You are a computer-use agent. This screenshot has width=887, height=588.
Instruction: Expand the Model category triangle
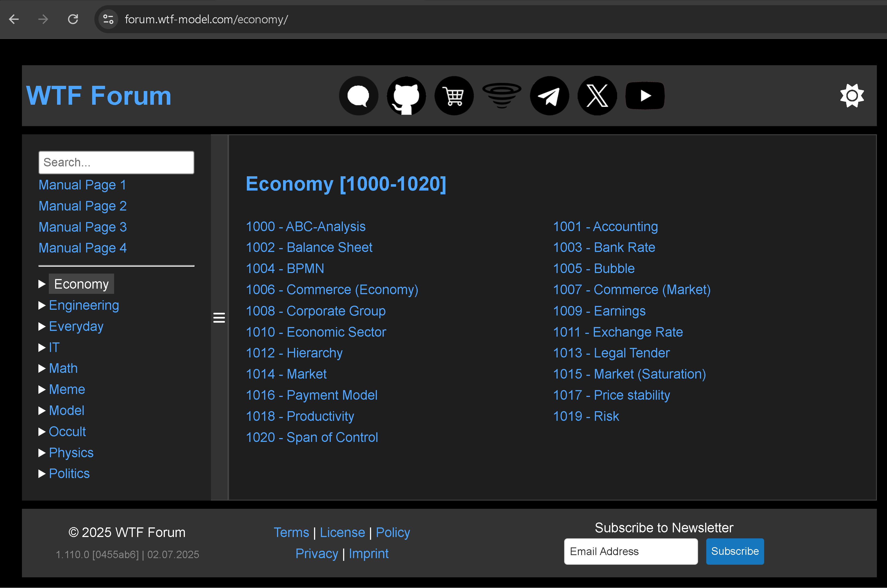[x=42, y=411]
